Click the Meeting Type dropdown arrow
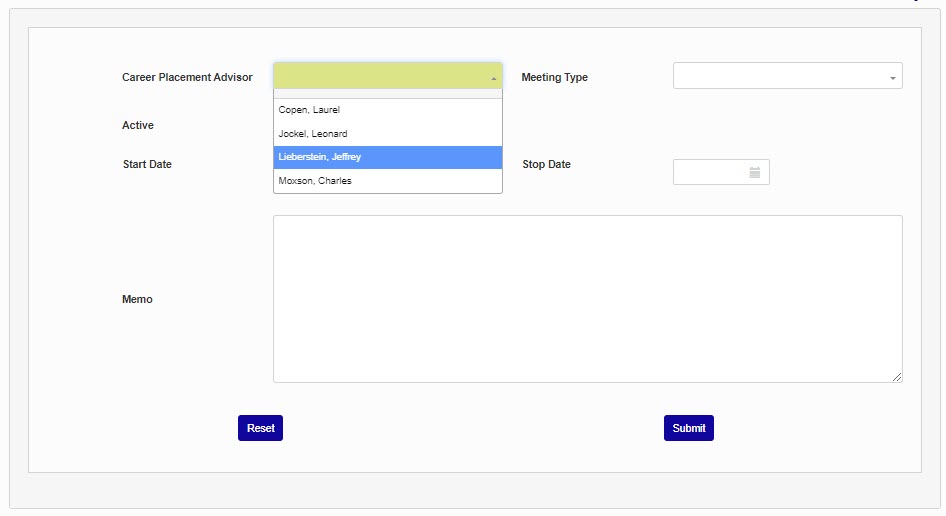The image size is (946, 516). [892, 77]
